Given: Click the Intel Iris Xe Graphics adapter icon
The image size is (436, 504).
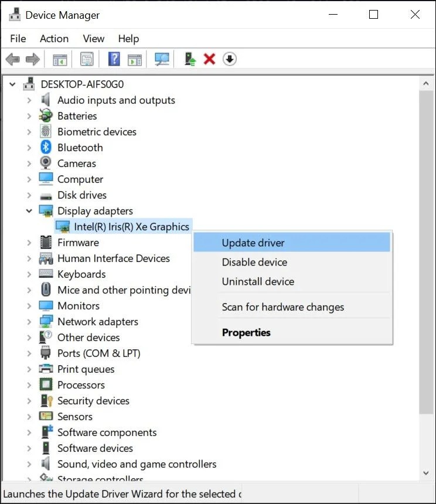Looking at the screenshot, I should [x=62, y=227].
